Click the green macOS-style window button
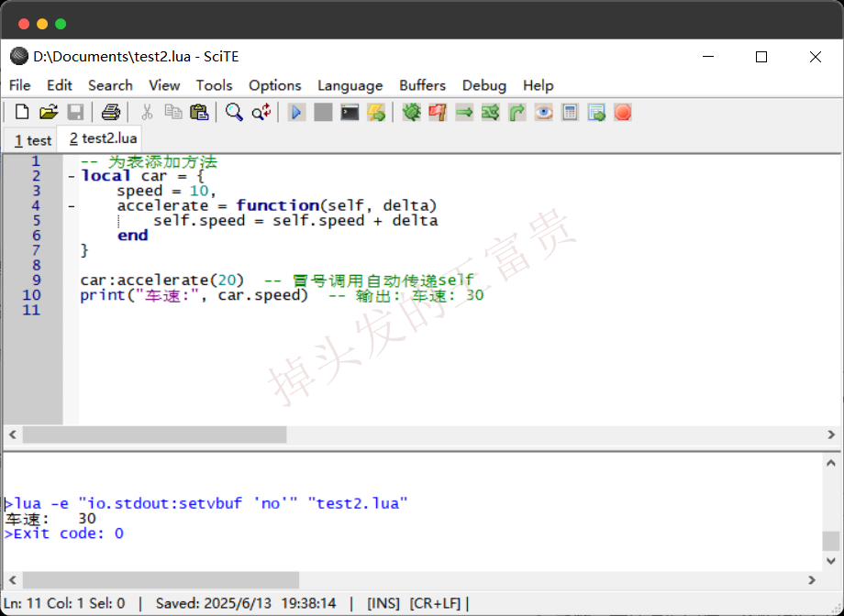This screenshot has height=616, width=844. [61, 24]
